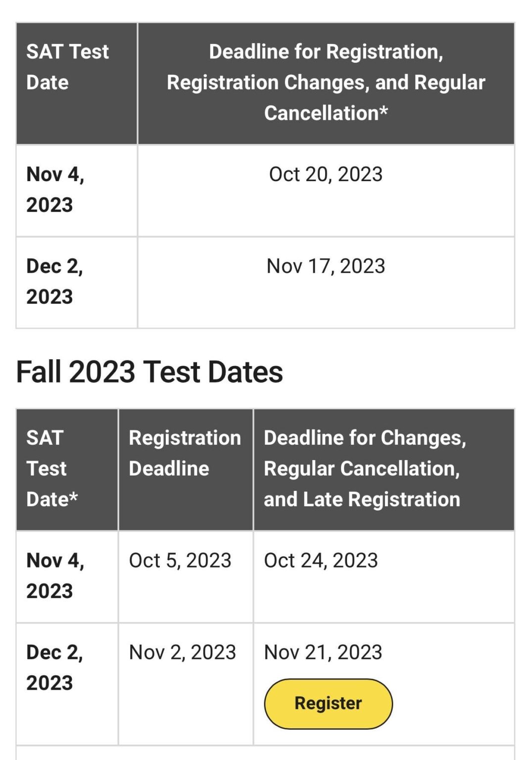The width and height of the screenshot is (532, 760).
Task: Click the Registration Deadline column header
Action: tap(185, 453)
